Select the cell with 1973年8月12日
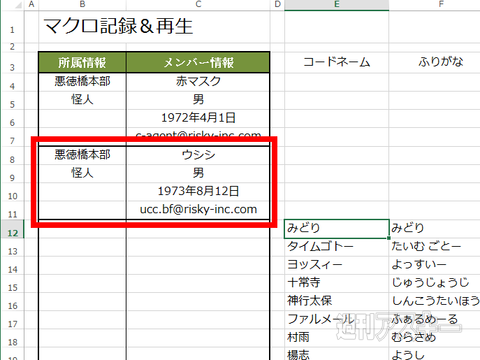Image resolution: width=480 pixels, height=360 pixels. [x=198, y=192]
